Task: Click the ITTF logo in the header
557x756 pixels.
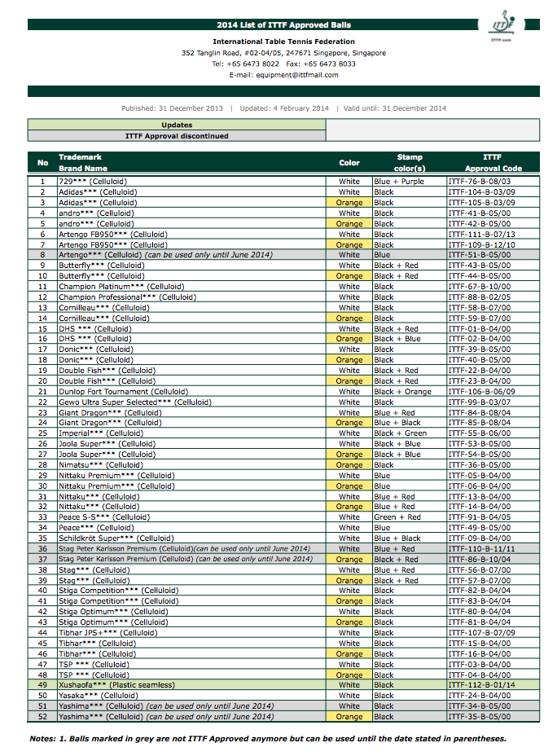Action: (x=502, y=26)
